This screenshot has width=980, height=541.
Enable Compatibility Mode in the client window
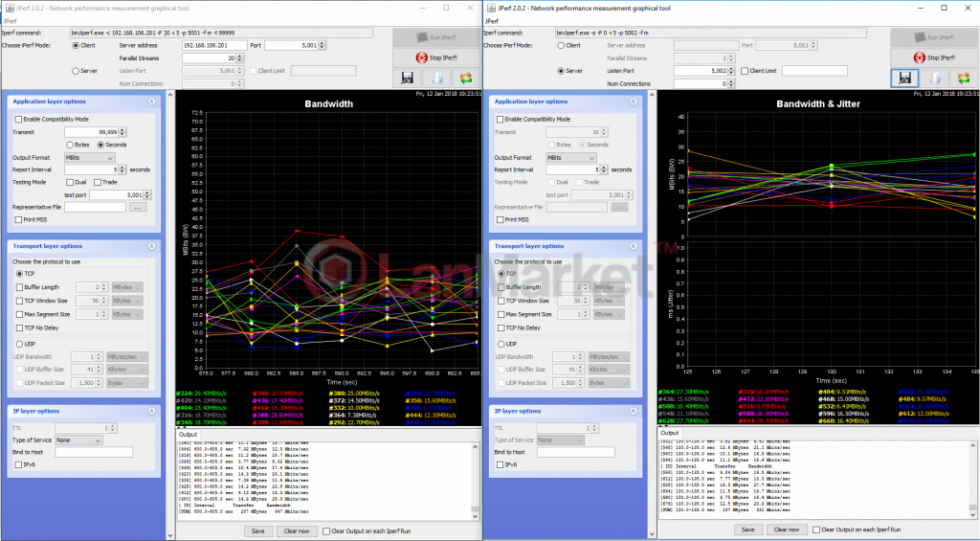19,119
